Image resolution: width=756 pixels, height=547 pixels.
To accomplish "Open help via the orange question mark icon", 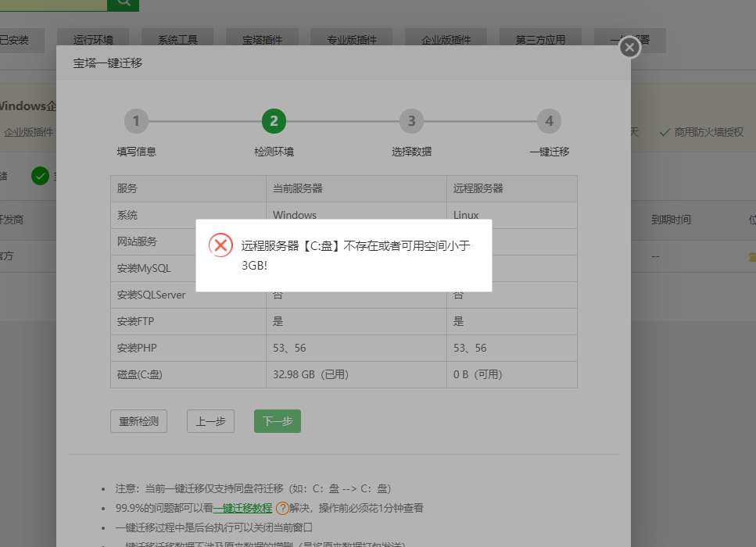I will [x=281, y=508].
